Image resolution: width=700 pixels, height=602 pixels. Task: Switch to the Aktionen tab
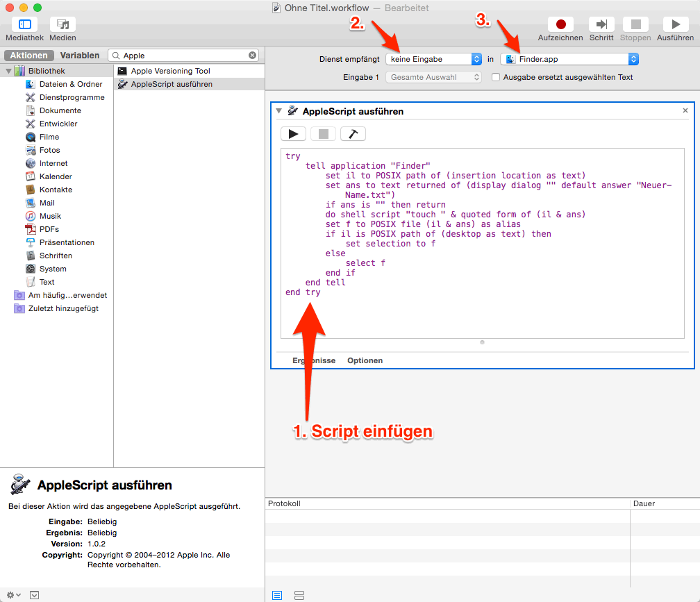[29, 56]
